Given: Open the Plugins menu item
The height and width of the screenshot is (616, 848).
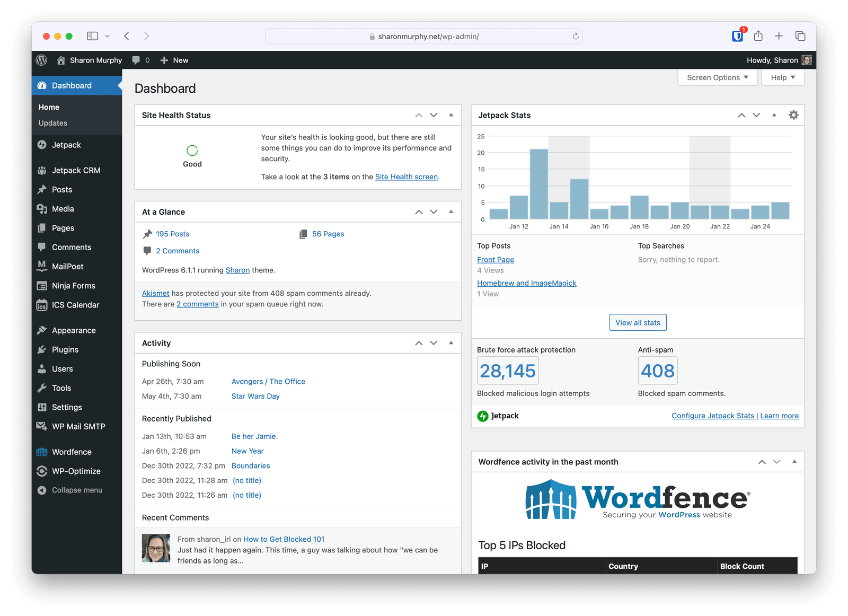Looking at the screenshot, I should [65, 349].
